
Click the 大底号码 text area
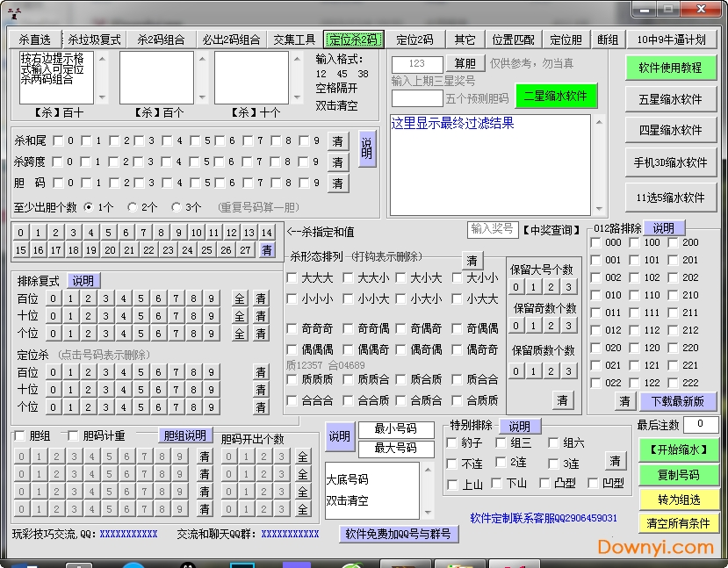[372, 490]
